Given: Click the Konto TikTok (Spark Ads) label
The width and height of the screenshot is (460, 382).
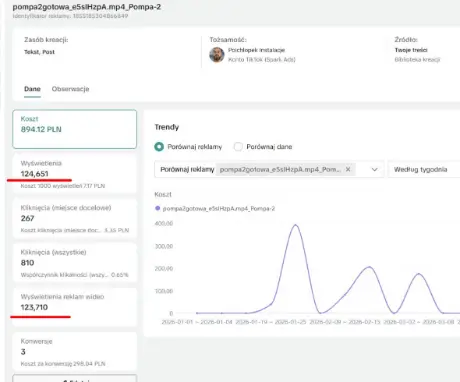Looking at the screenshot, I should point(262,60).
